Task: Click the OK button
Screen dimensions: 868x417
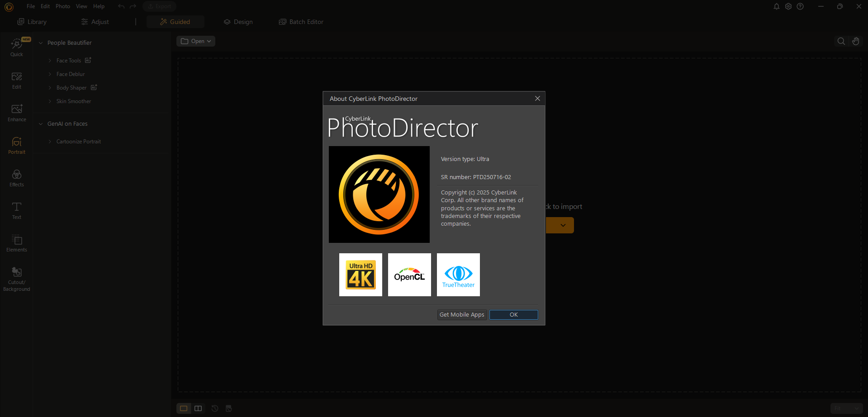Action: click(514, 315)
